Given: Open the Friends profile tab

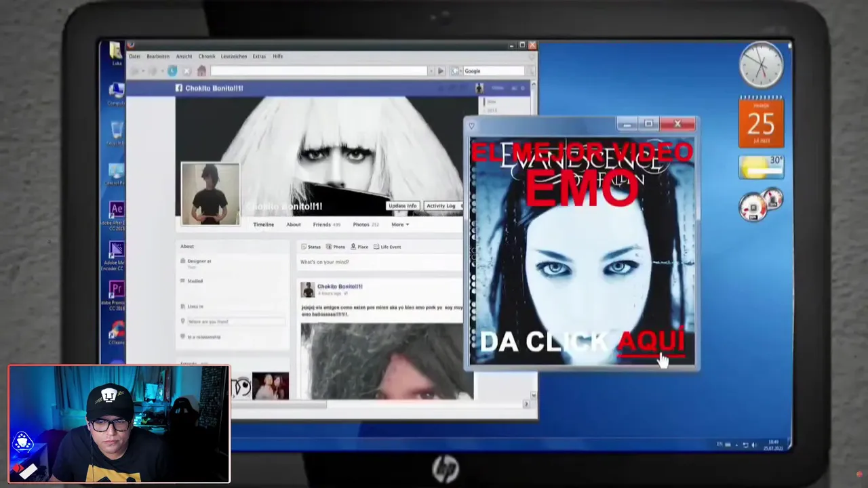Looking at the screenshot, I should click(x=325, y=224).
